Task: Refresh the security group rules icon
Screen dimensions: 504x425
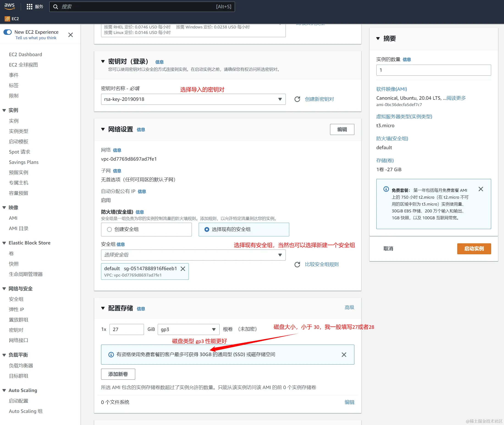Action: (x=297, y=265)
